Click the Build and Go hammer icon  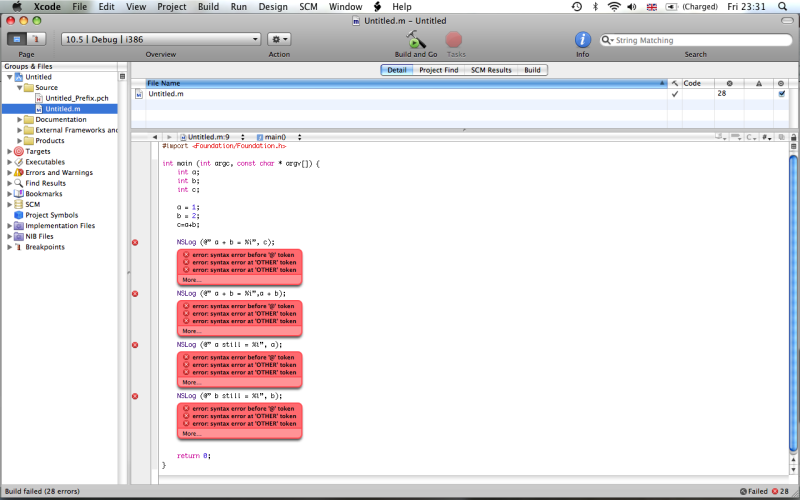tap(415, 39)
